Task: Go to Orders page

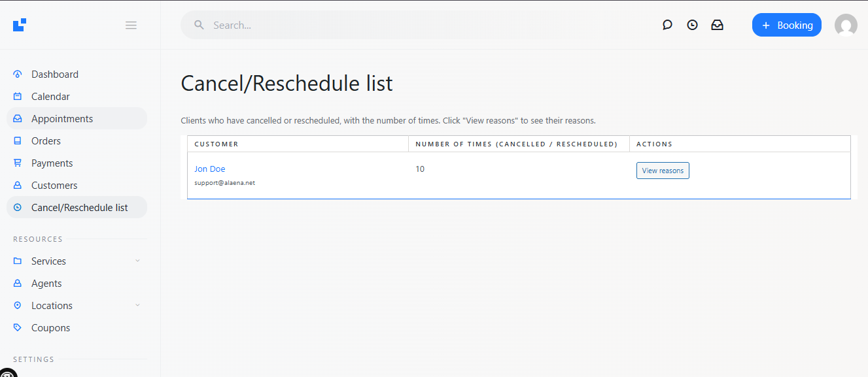Action: (46, 141)
